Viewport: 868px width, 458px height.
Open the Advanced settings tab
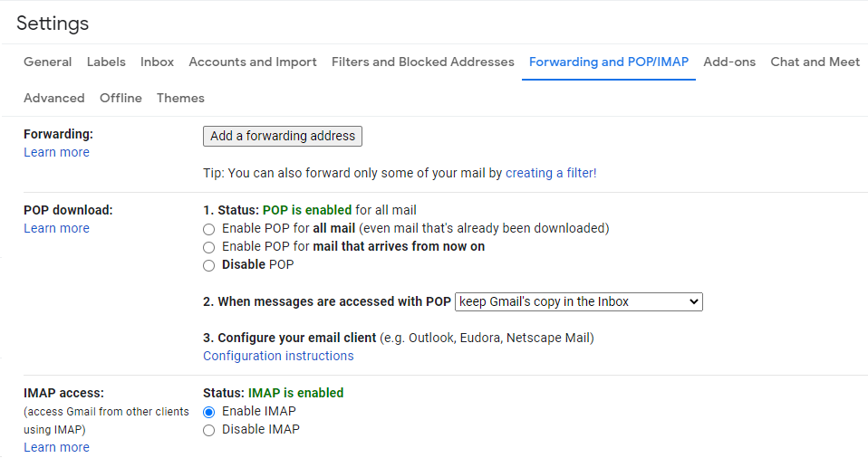pos(54,98)
